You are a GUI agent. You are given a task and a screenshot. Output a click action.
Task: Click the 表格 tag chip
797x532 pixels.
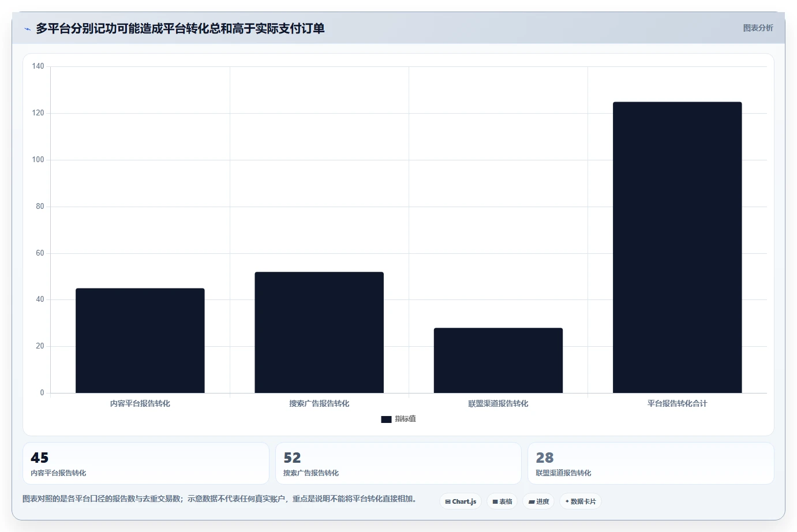(x=502, y=501)
